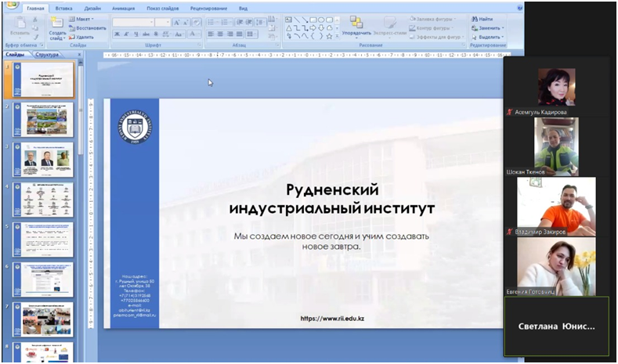Switch to the Вставка tab
The width and height of the screenshot is (618, 364).
coord(63,9)
